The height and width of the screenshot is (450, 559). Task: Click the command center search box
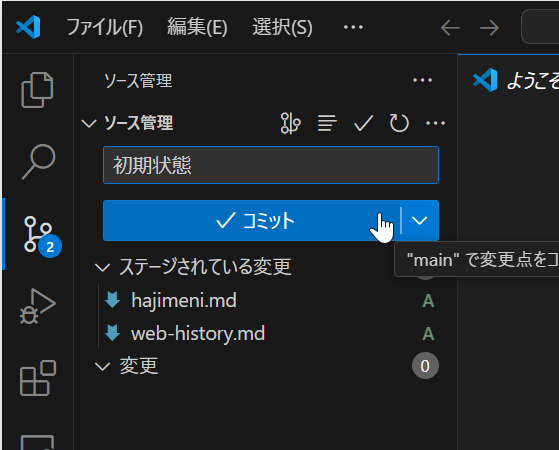540,27
